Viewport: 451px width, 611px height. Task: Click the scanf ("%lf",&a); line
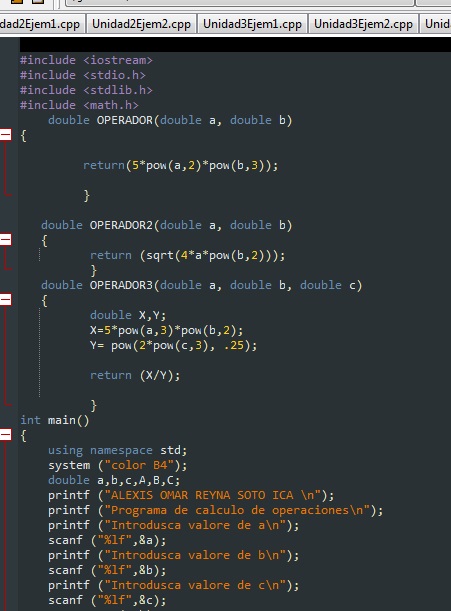(107, 540)
